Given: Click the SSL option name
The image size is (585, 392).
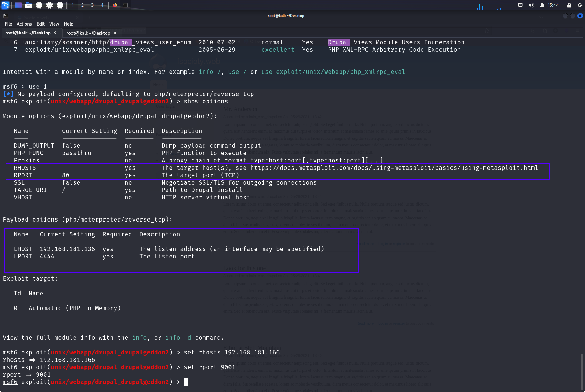Looking at the screenshot, I should 19,182.
